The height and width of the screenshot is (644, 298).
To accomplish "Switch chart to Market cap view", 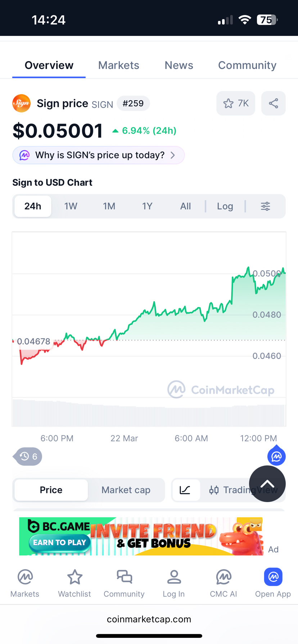I will pyautogui.click(x=126, y=490).
